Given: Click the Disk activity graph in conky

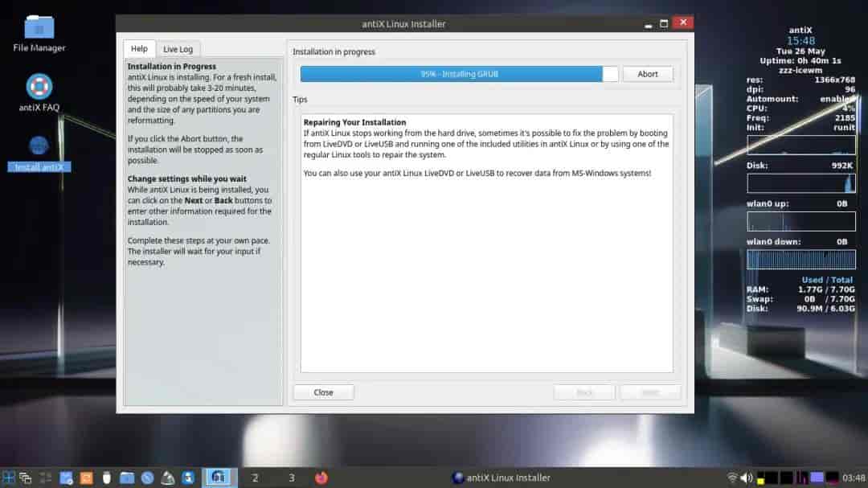Looking at the screenshot, I should pyautogui.click(x=801, y=183).
